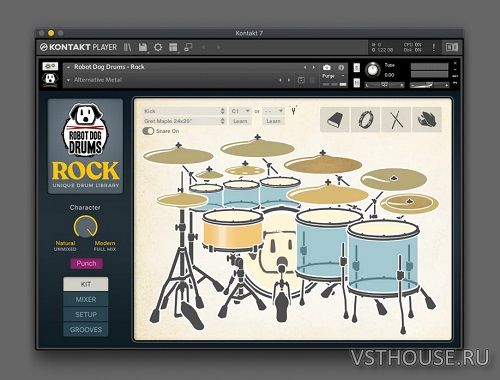
Task: Select the leftmost crash cymbal
Action: coord(178,155)
